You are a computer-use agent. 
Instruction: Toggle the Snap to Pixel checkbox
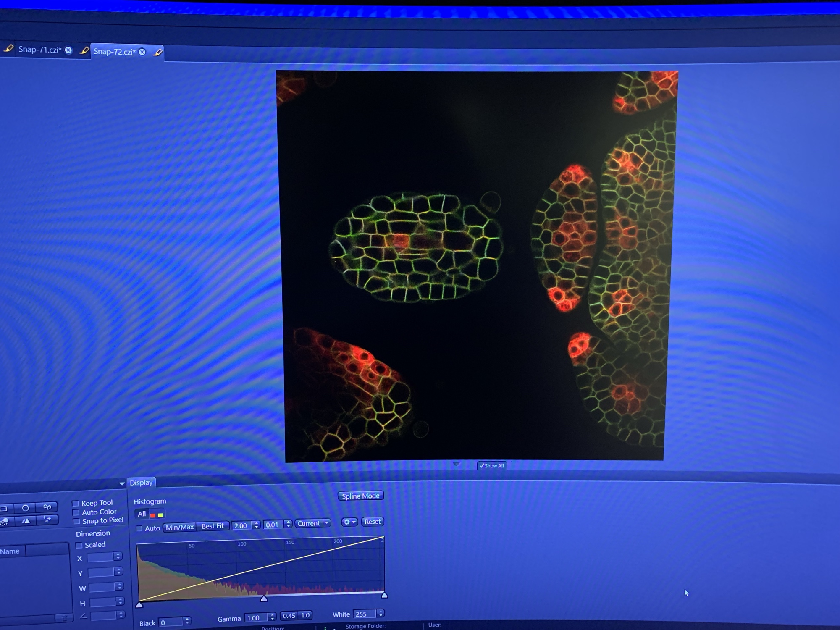pos(76,522)
